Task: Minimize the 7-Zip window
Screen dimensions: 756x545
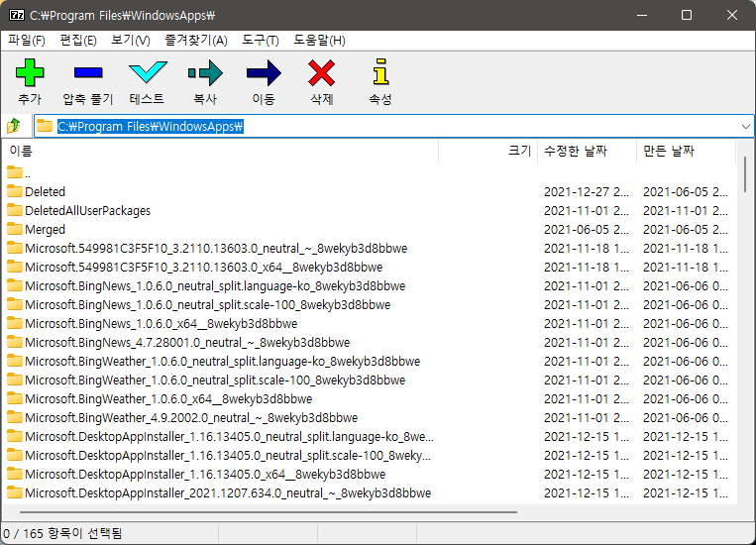Action: coord(642,15)
